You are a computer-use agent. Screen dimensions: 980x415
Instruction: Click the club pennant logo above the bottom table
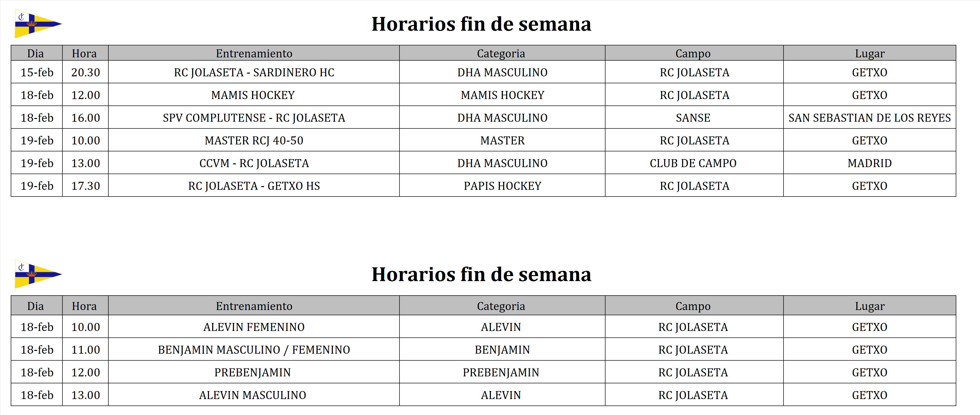(36, 274)
